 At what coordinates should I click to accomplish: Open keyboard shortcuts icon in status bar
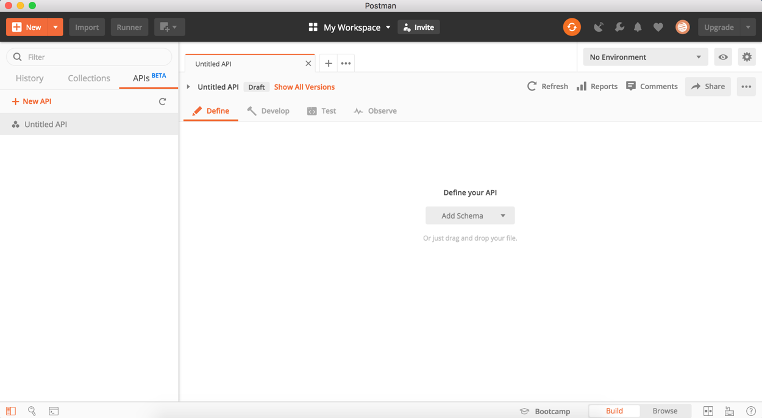(x=729, y=411)
